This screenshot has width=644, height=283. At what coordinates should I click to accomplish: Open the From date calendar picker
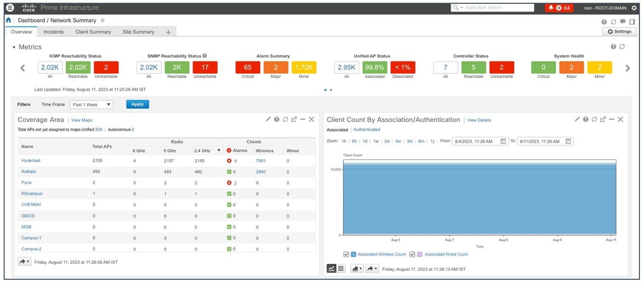(503, 141)
